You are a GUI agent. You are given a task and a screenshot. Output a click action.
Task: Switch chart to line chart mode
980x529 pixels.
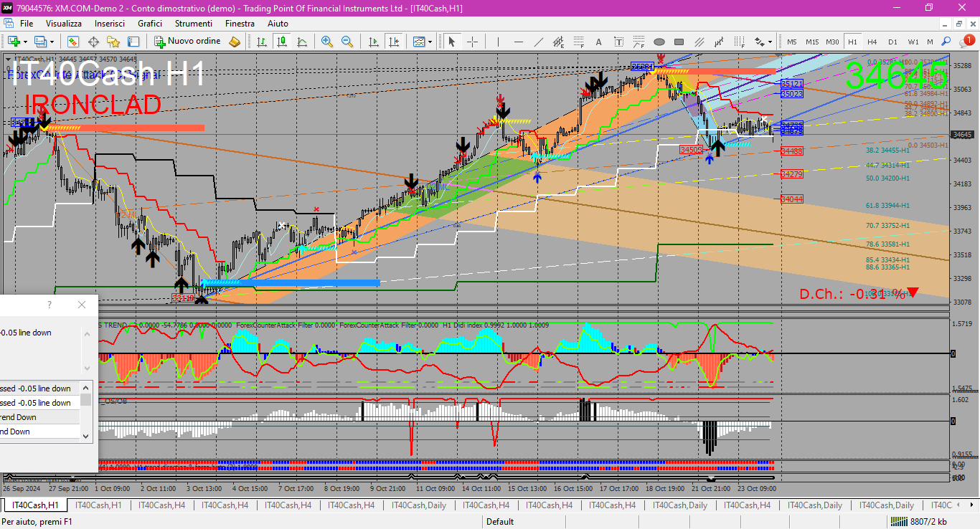pyautogui.click(x=301, y=42)
